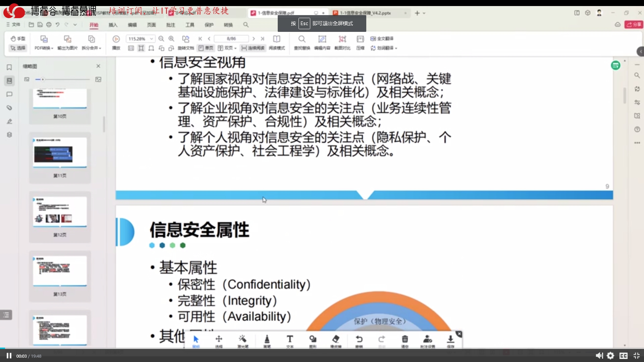Viewport: 644px width, 362px height.
Task: Switch to 页面 ribbon tab
Action: (151, 25)
